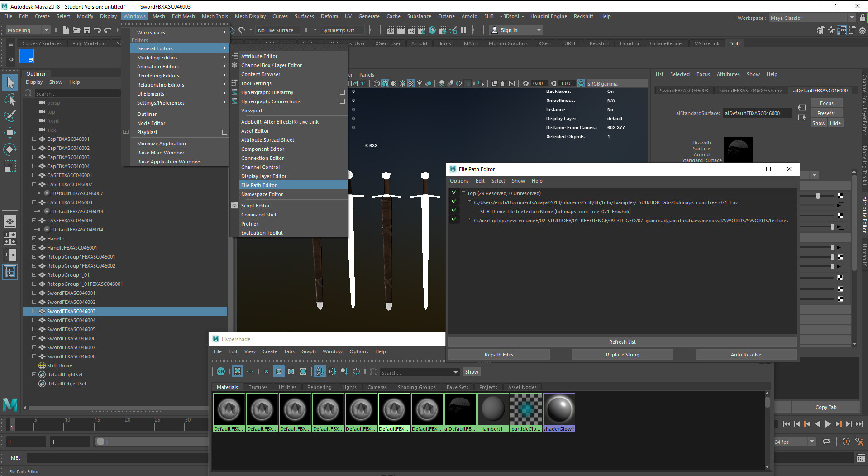Expand the SwordFBXASC046004 outliner node
This screenshot has height=476, width=868.
tap(34, 320)
